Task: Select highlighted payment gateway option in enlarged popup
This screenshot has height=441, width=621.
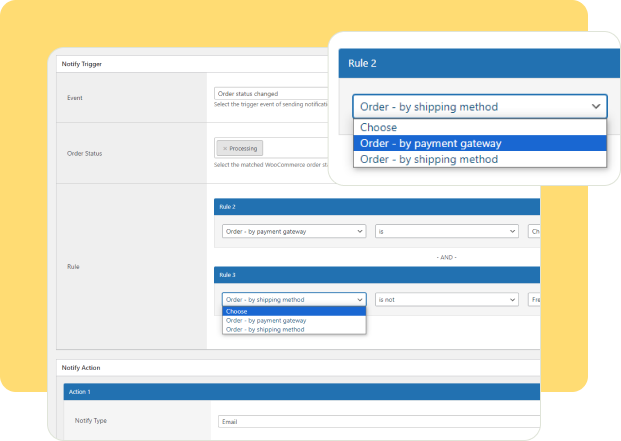Action: 480,143
